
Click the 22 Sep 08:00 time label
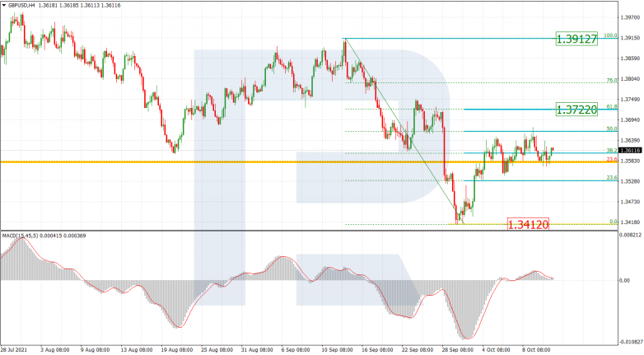coord(418,350)
